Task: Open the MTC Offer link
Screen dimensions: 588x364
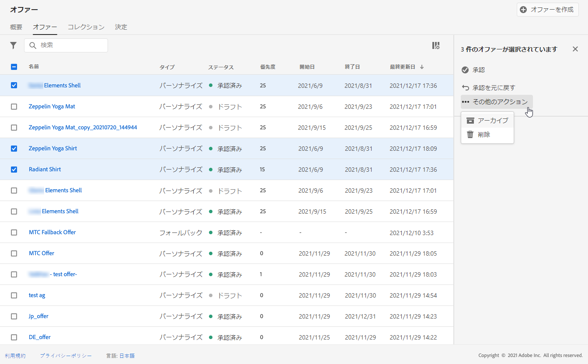Action: coord(42,253)
